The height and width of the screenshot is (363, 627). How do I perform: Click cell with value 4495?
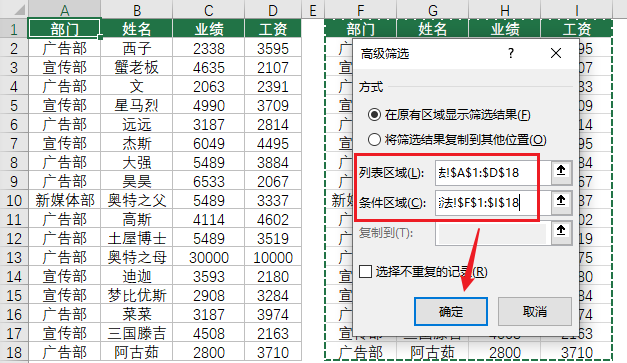273,144
